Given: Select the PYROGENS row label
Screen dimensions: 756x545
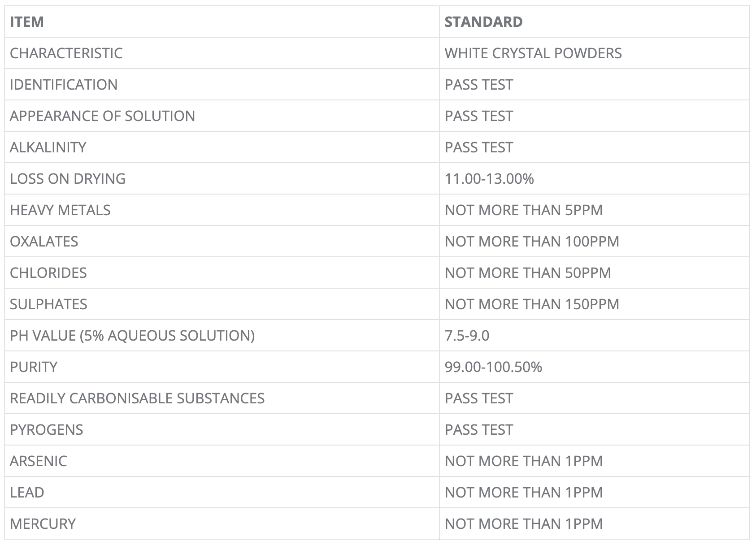Looking at the screenshot, I should 47,430.
